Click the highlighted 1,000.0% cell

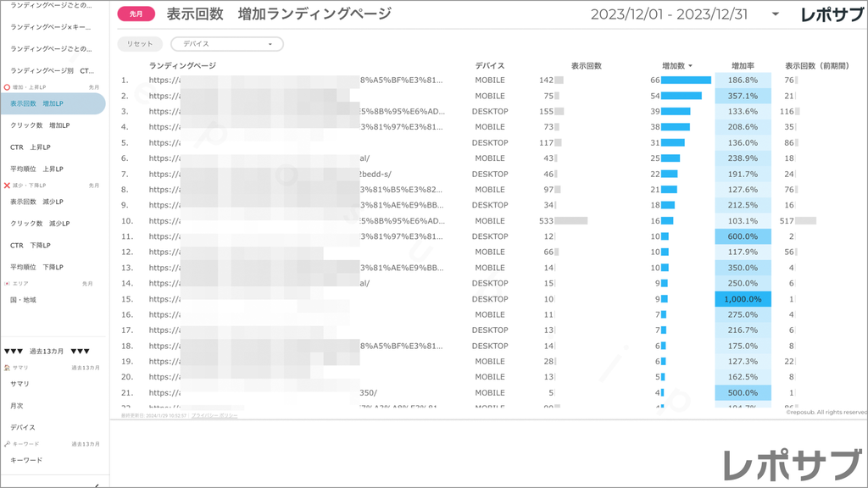point(743,298)
